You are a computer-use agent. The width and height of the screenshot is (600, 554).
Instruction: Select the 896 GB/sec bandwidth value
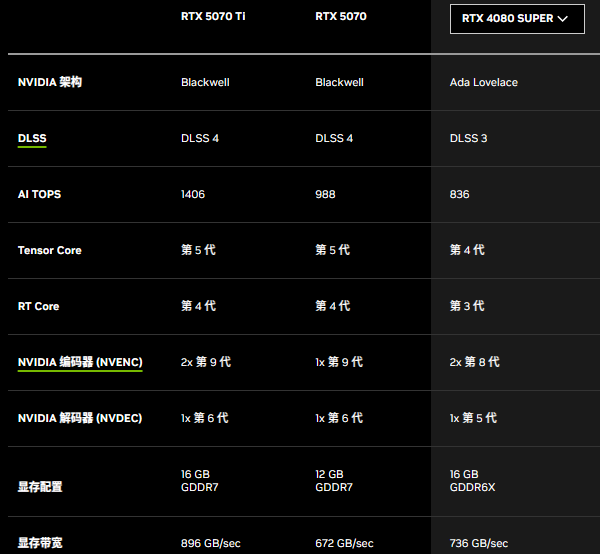[211, 543]
